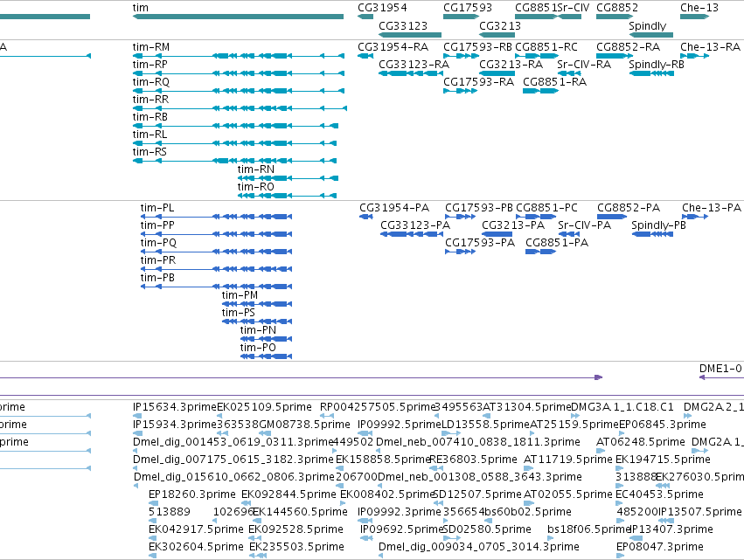The height and width of the screenshot is (560, 744).
Task: Click the Sr-CIV gene label
Action: 574,8
